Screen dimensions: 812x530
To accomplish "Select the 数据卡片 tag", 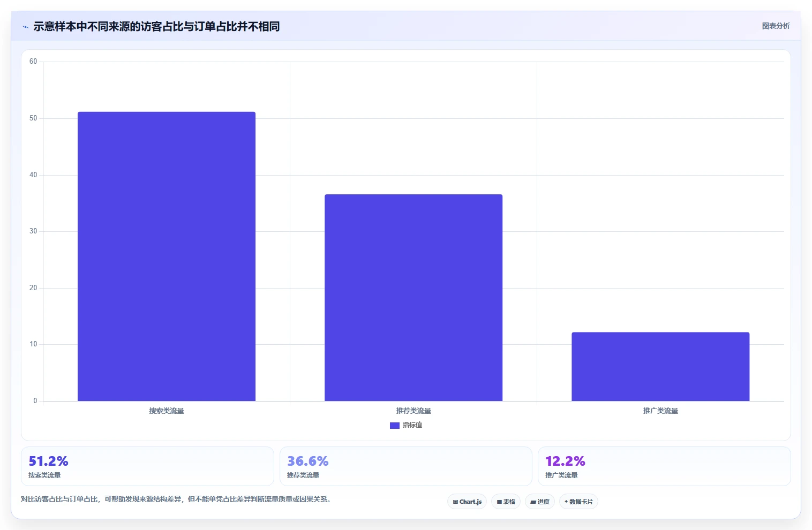I will click(x=578, y=502).
